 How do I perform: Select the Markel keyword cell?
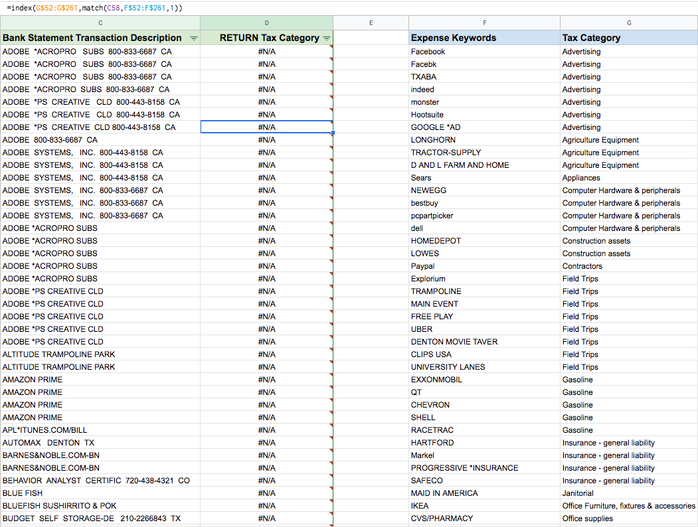(x=484, y=455)
